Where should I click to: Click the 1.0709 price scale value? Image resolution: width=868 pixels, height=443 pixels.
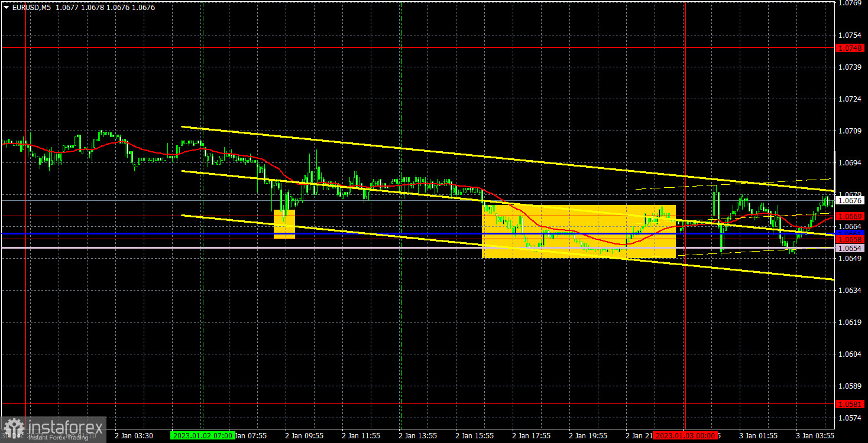pyautogui.click(x=850, y=131)
